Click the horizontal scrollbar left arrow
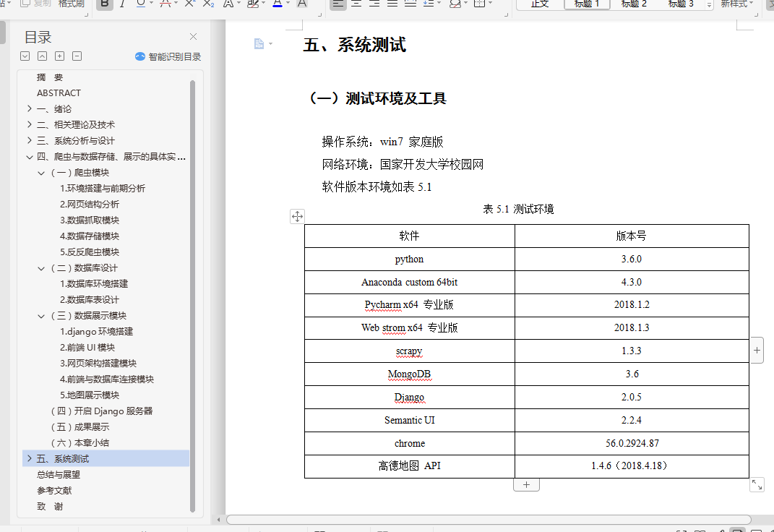Image resolution: width=774 pixels, height=532 pixels. (x=219, y=520)
